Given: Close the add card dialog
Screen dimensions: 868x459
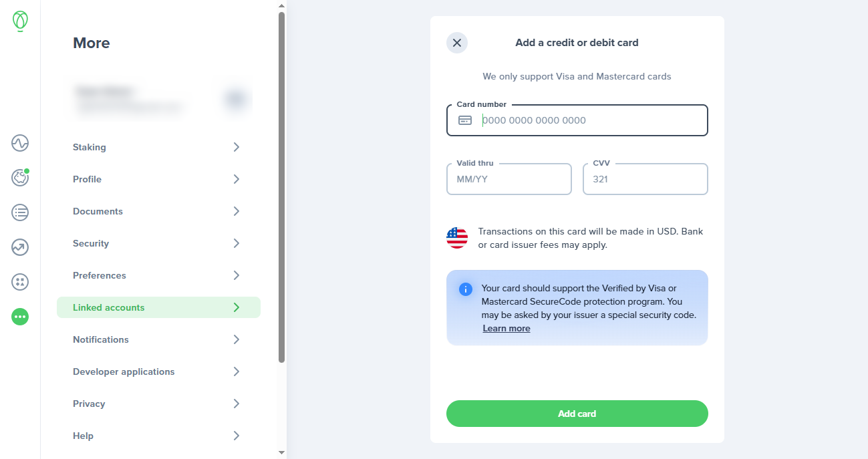Looking at the screenshot, I should [457, 43].
